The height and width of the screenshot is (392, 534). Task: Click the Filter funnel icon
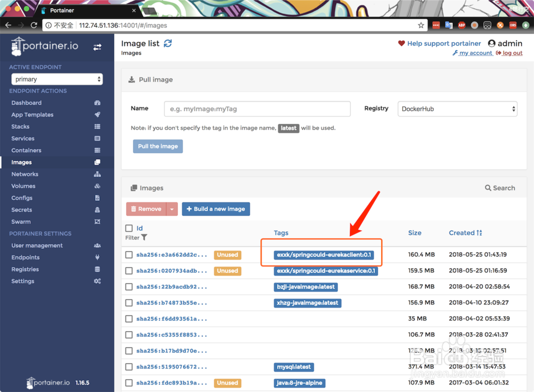(x=144, y=237)
